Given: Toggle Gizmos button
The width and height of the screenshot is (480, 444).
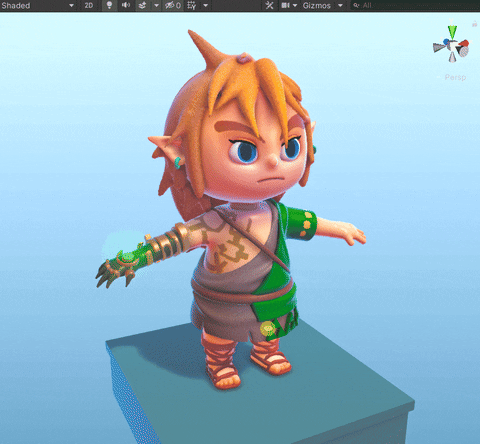Looking at the screenshot, I should (317, 5).
